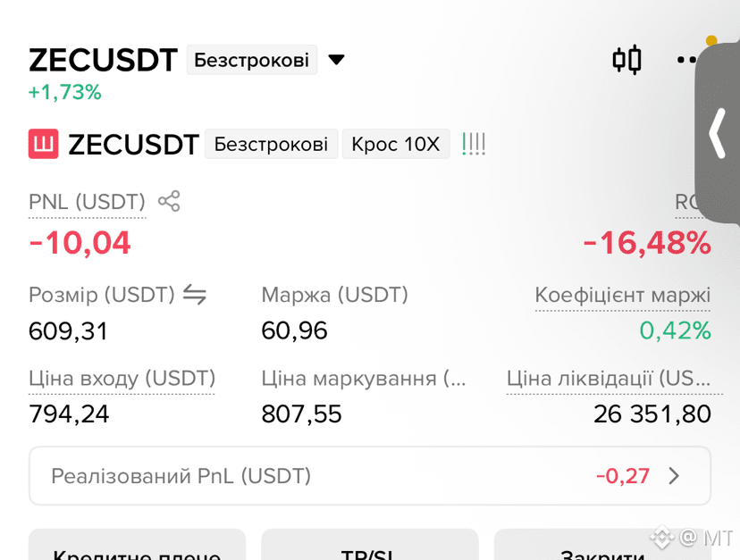The width and height of the screenshot is (740, 560).
Task: Open the Реалізований PnL (USDT) row
Action: tap(369, 476)
